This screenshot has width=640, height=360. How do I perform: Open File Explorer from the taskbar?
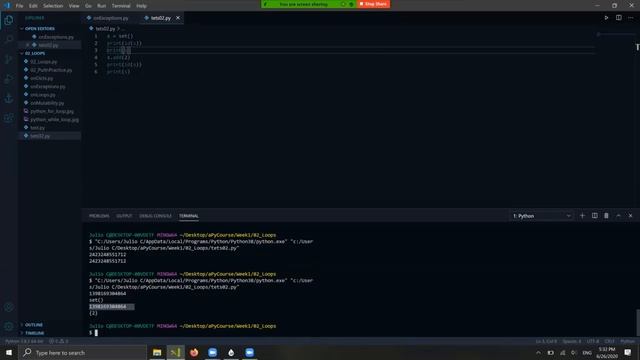[x=157, y=352]
